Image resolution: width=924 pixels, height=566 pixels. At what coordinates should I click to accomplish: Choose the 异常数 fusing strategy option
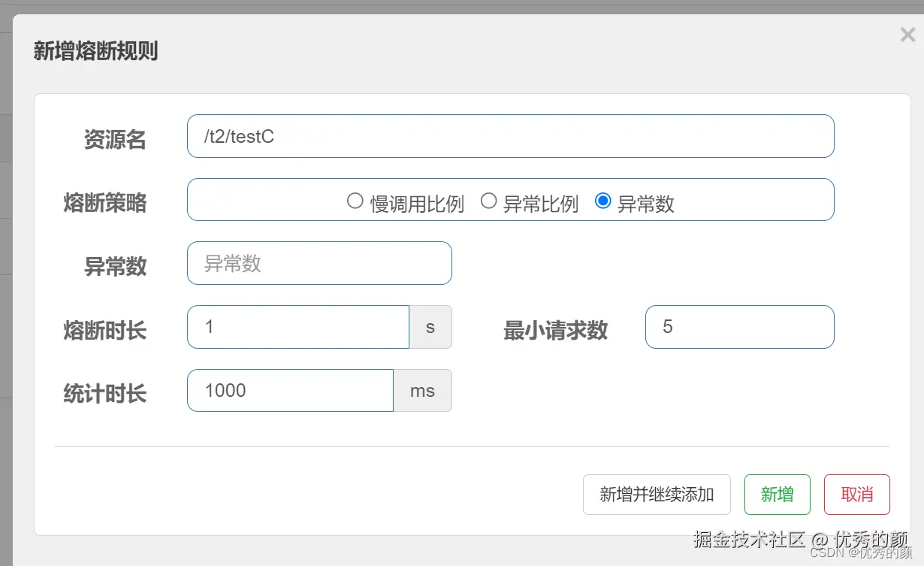(x=603, y=201)
